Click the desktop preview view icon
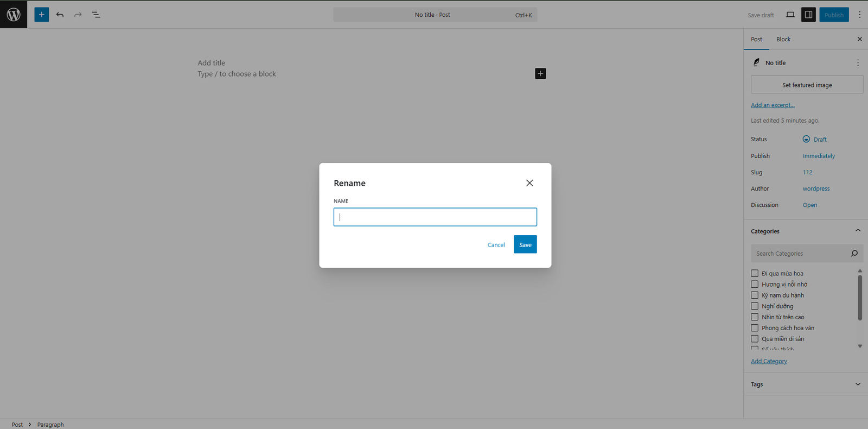This screenshot has height=429, width=868. (790, 15)
